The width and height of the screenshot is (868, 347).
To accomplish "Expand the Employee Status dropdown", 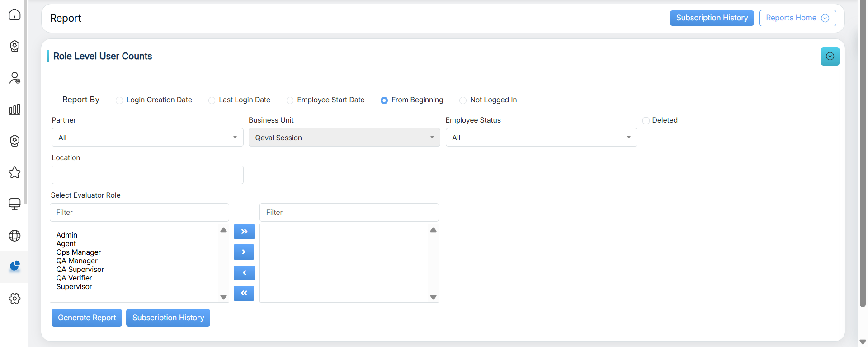I will tap(541, 138).
